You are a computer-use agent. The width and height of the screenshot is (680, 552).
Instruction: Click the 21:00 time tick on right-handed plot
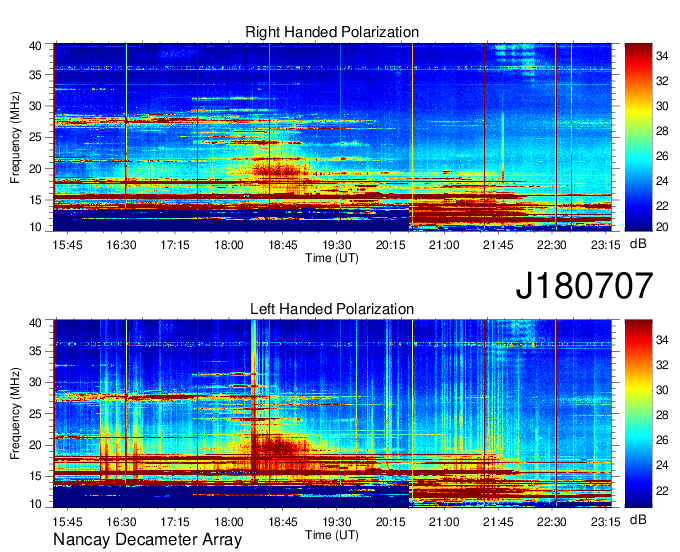tap(444, 245)
